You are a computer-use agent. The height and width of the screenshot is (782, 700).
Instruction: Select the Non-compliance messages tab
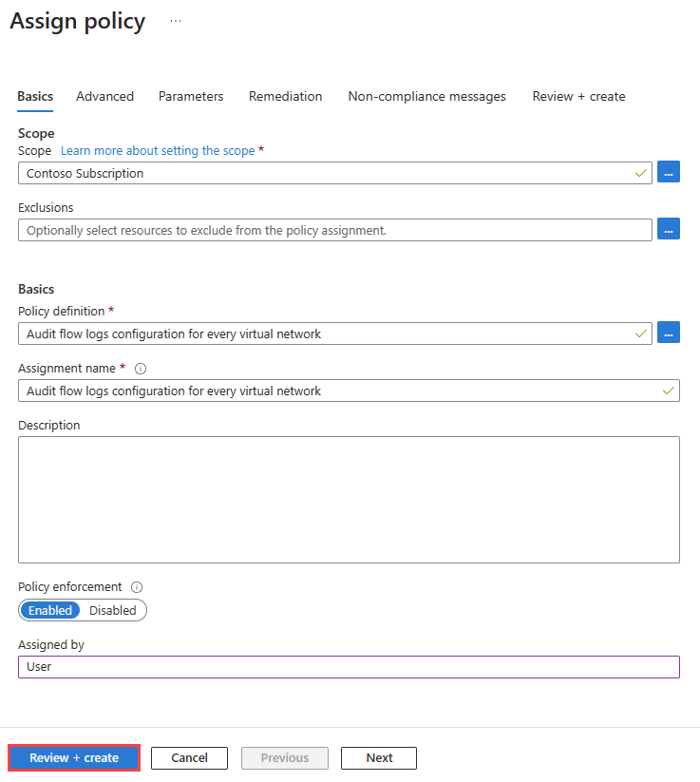tap(426, 96)
